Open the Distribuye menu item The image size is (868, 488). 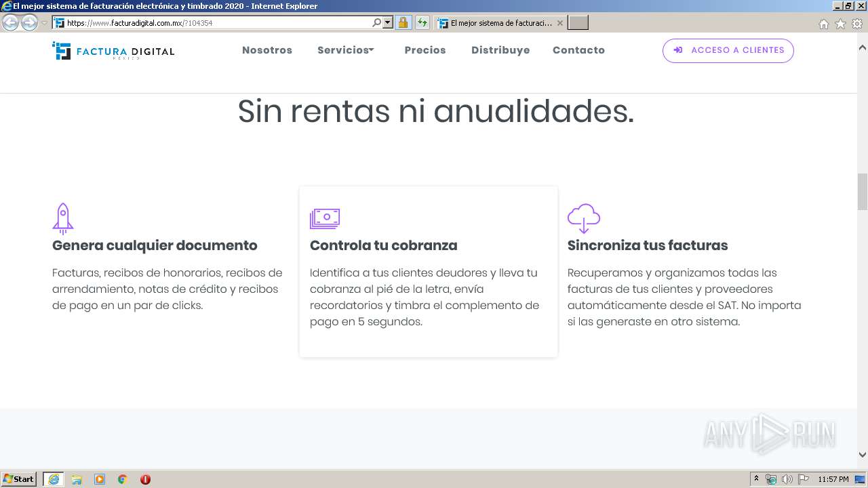500,50
